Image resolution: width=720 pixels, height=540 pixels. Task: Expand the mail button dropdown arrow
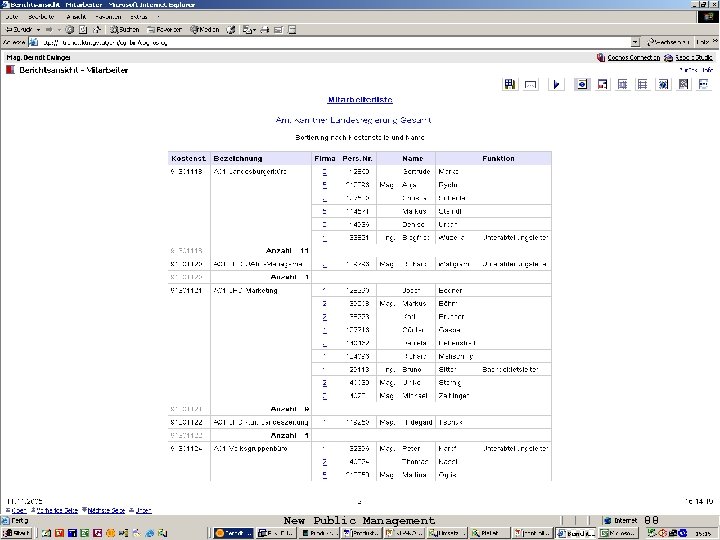click(254, 29)
